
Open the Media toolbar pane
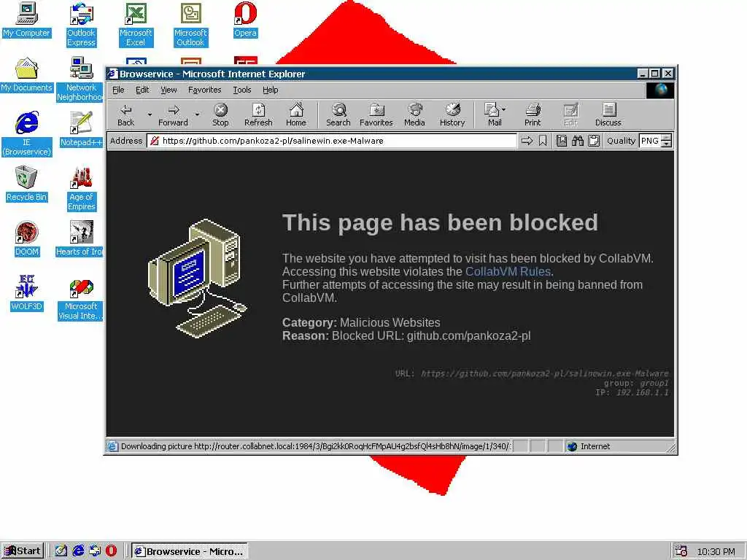(x=414, y=114)
